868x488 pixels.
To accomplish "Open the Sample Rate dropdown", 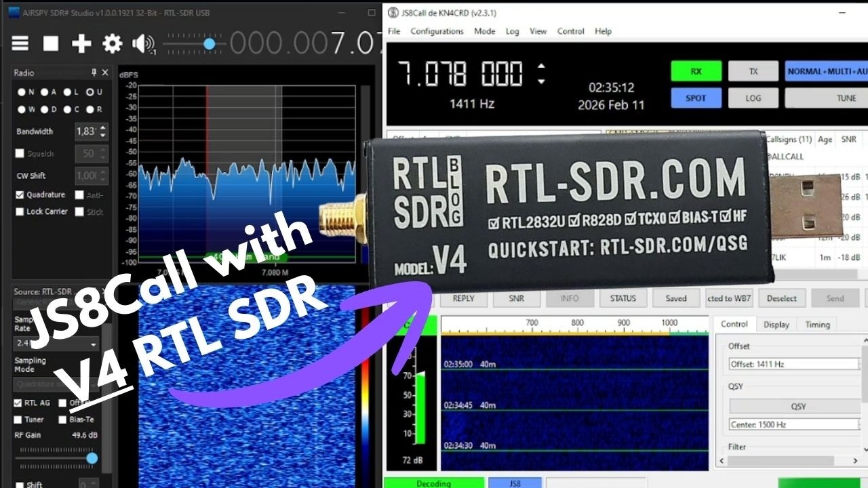I will click(56, 344).
